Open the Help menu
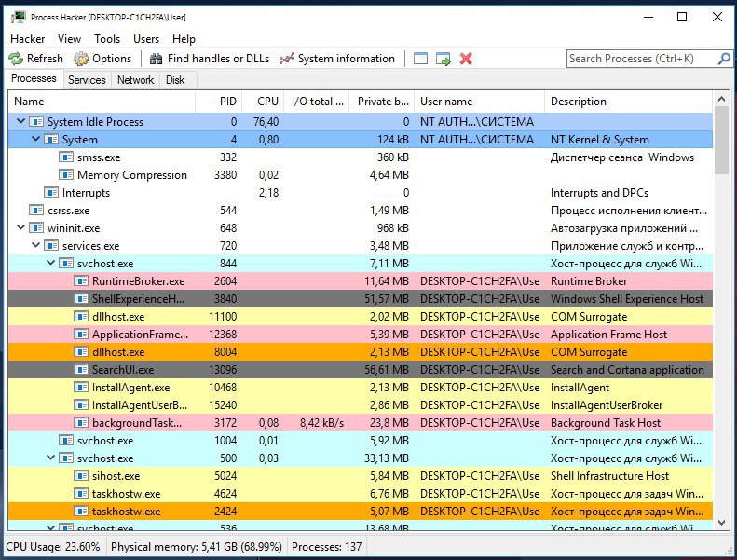The image size is (737, 560). [184, 39]
